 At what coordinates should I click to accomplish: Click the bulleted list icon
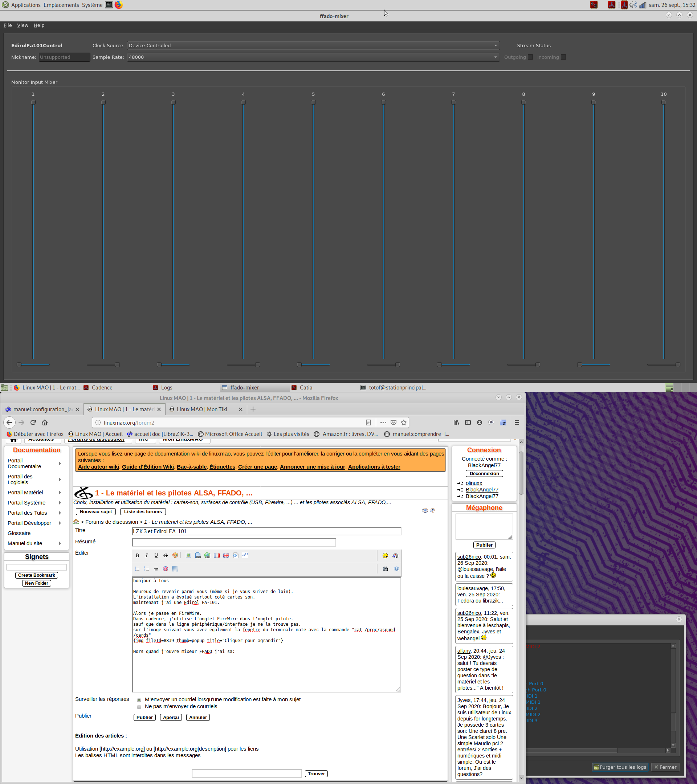[x=137, y=569]
